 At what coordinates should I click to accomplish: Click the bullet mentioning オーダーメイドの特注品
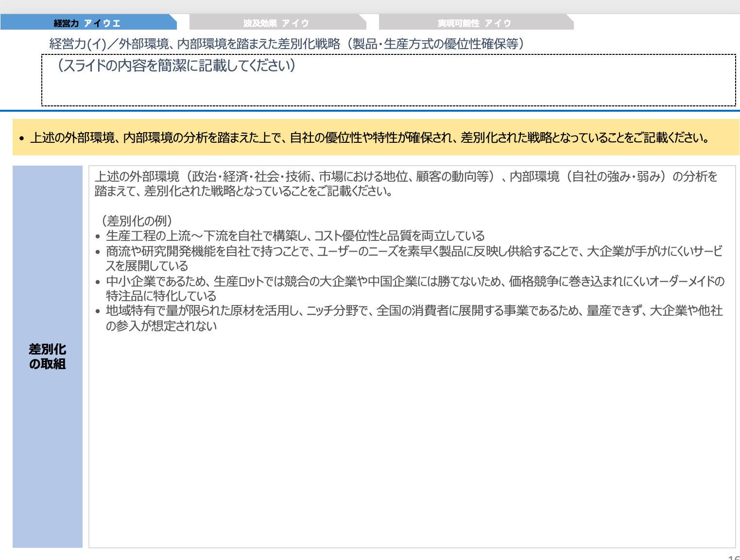click(413, 282)
